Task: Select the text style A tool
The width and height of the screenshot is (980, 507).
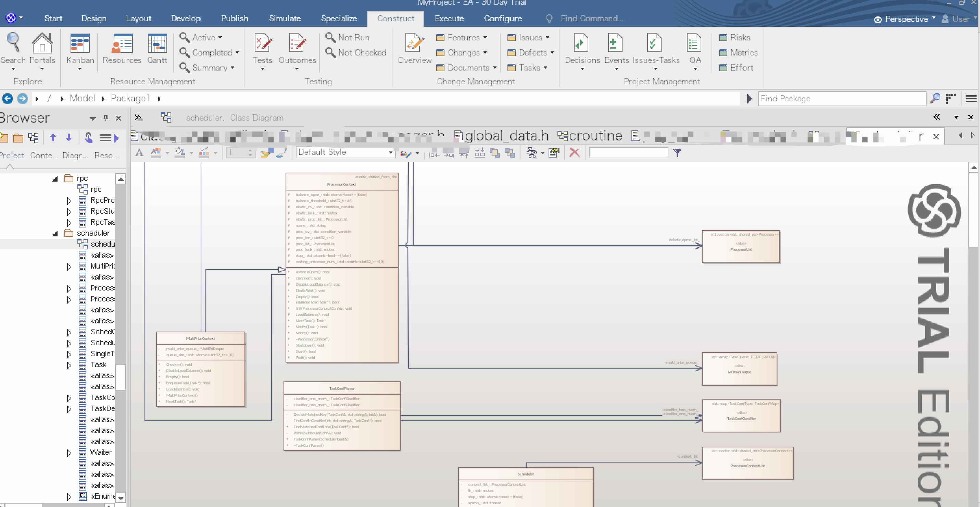Action: [x=139, y=153]
